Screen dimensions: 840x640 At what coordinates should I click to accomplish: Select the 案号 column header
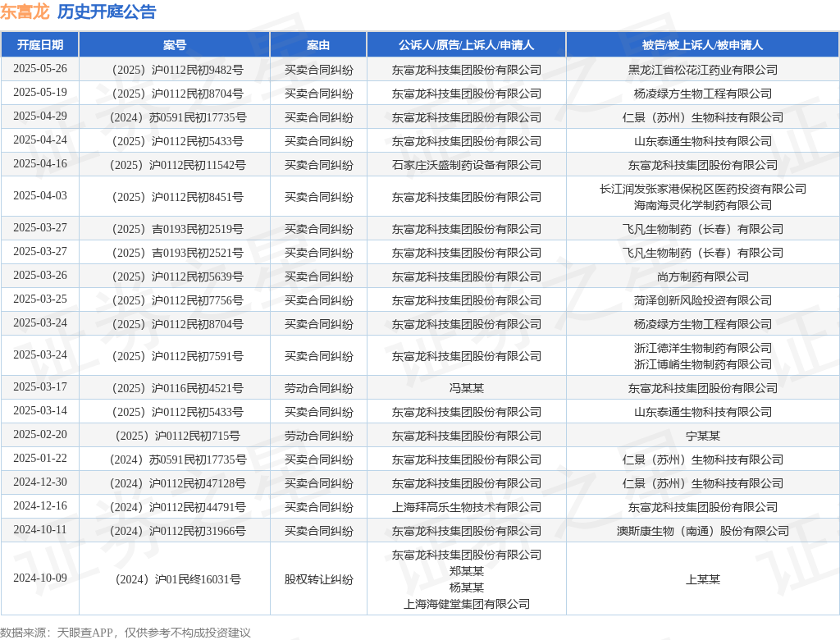(175, 45)
